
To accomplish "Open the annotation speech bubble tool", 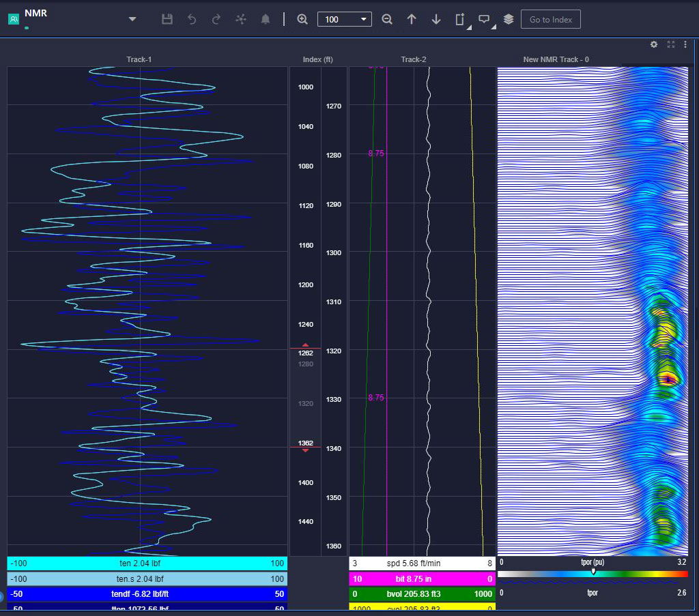I will coord(483,19).
